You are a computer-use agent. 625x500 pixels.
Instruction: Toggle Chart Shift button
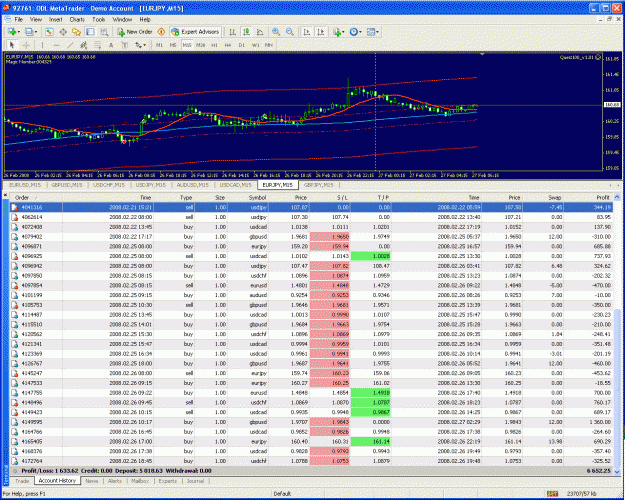tap(320, 32)
